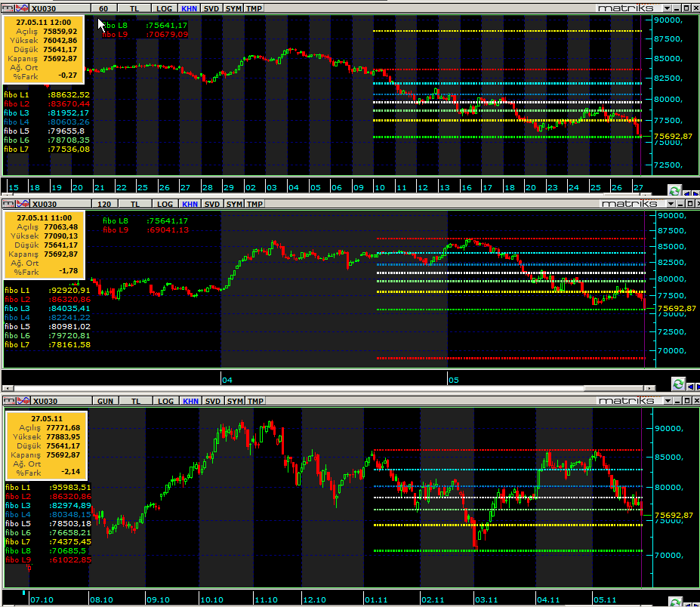Click the refresh icon in the middle chart
Viewport: 700px width, 607px height.
pos(677,384)
